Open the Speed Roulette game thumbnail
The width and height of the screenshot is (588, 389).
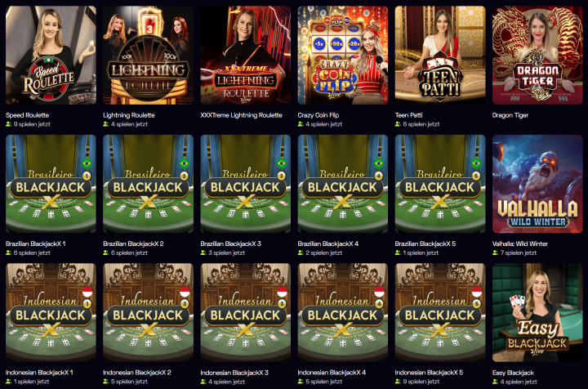[51, 55]
